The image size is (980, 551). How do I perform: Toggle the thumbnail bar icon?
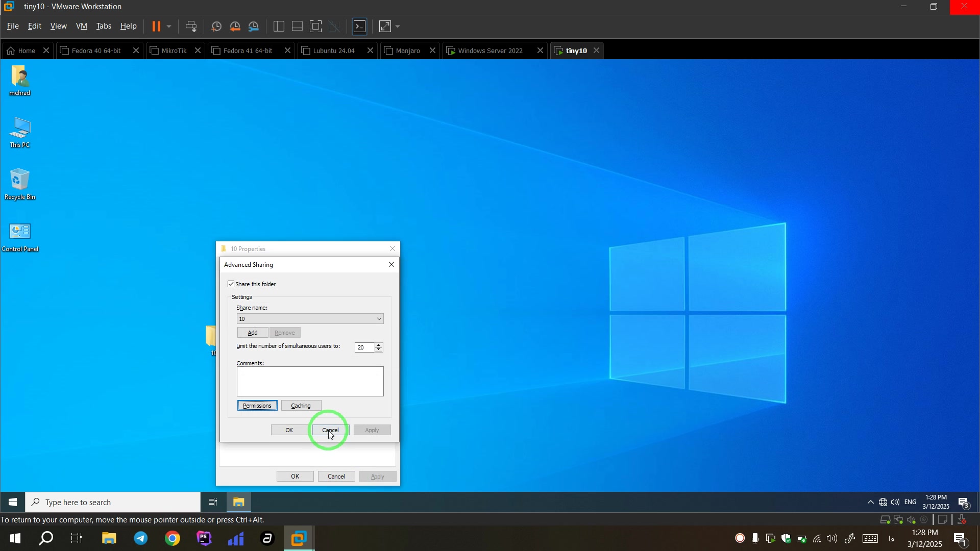click(x=298, y=27)
